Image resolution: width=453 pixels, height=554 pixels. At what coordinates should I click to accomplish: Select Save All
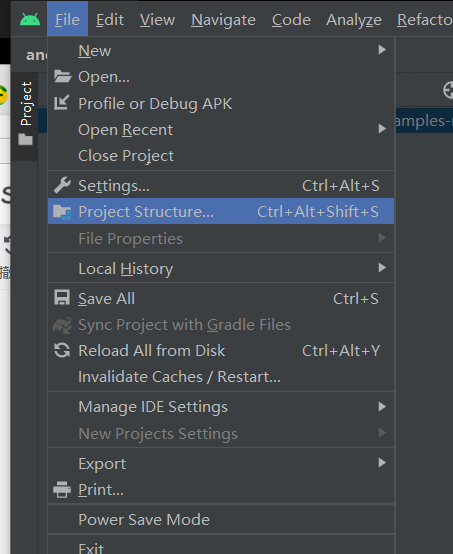pos(221,299)
